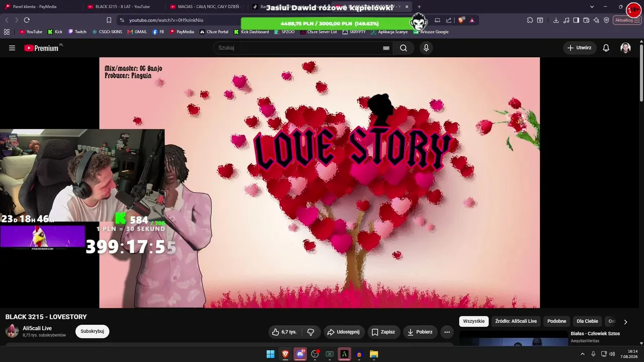Image resolution: width=644 pixels, height=362 pixels.
Task: Open the YouTube guide hamburger menu
Action: (12, 48)
